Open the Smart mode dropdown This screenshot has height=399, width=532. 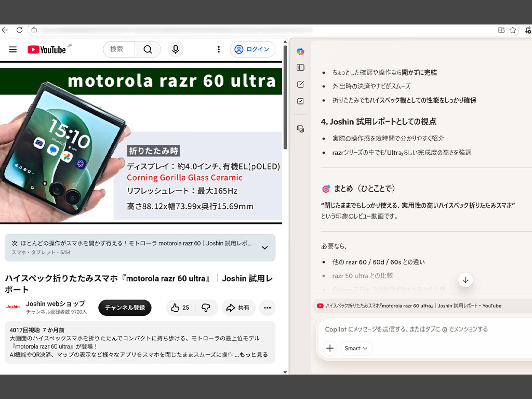click(x=356, y=348)
